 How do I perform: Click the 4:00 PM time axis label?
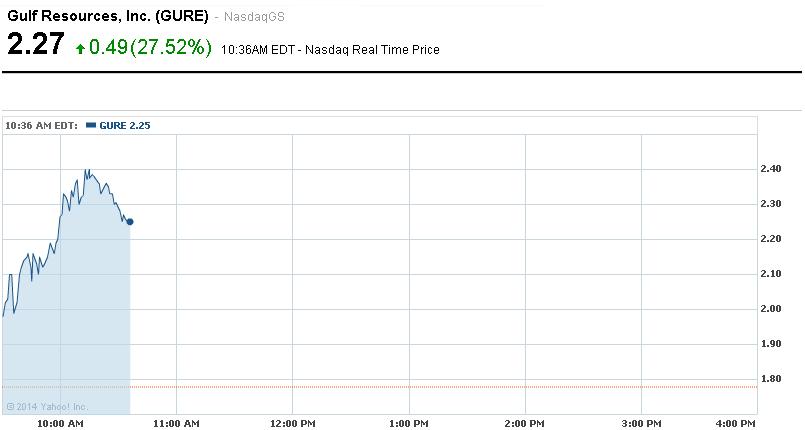736,423
